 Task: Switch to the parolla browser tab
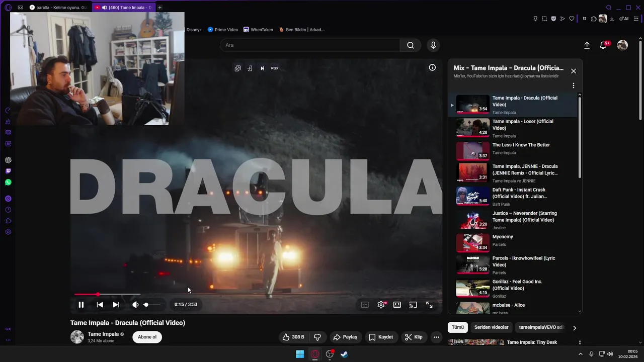coord(58,8)
